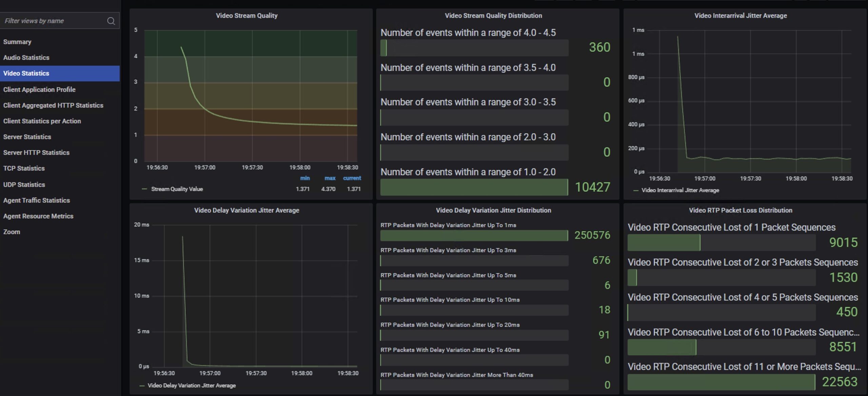Click the search magnifier icon in filter box
This screenshot has height=396, width=868.
tap(111, 21)
